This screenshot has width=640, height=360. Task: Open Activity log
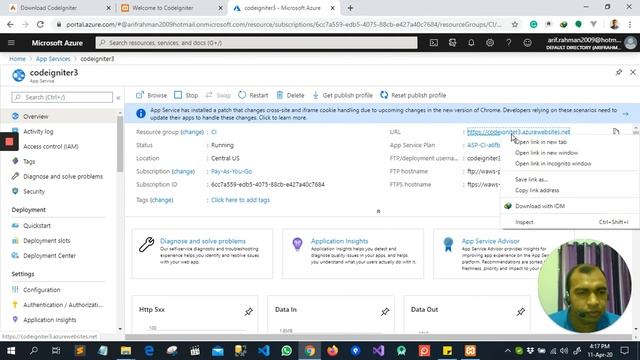38,131
